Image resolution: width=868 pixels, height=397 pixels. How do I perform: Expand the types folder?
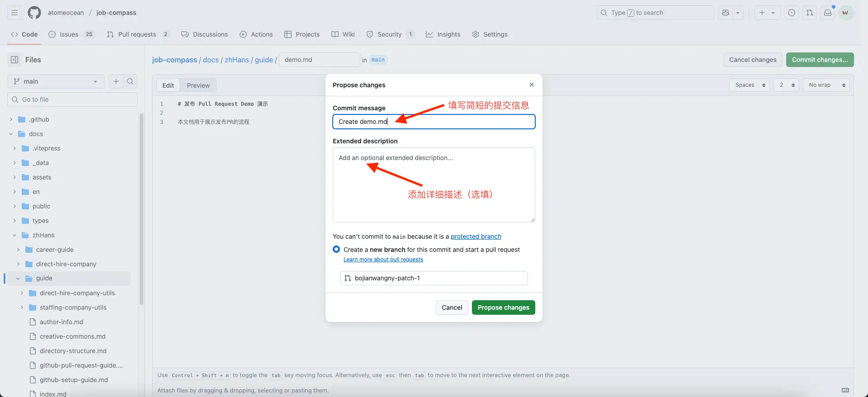point(14,221)
